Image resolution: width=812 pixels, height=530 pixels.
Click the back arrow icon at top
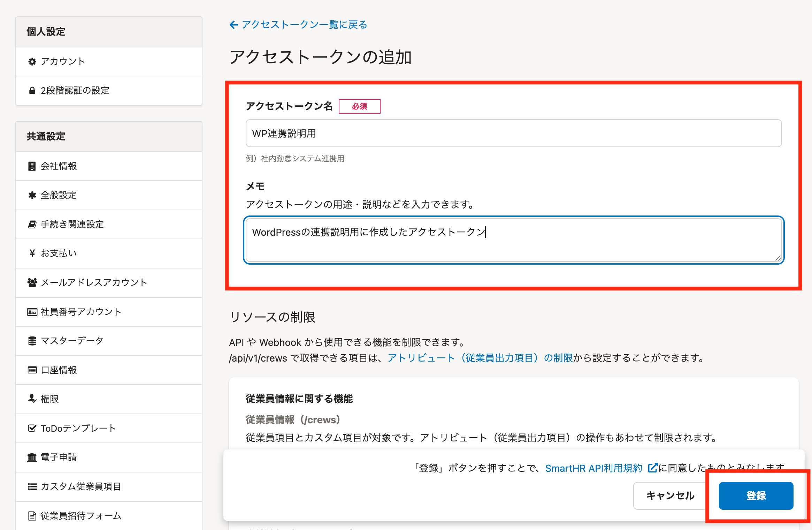pos(233,25)
